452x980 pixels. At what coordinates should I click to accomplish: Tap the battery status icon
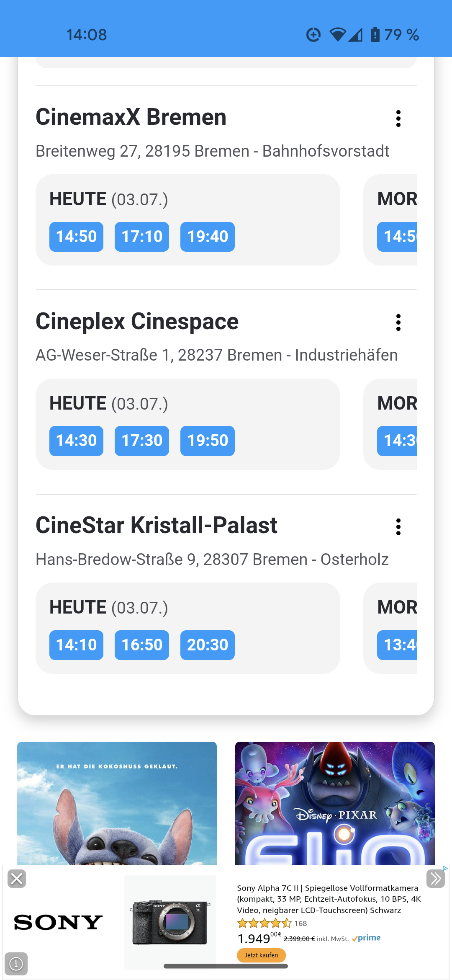coord(375,35)
